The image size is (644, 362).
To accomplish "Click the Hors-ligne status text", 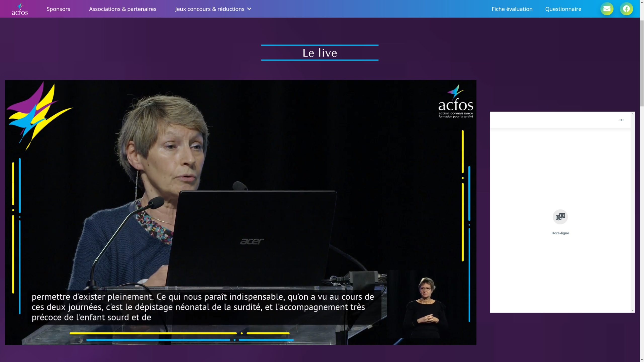I will coord(560,233).
